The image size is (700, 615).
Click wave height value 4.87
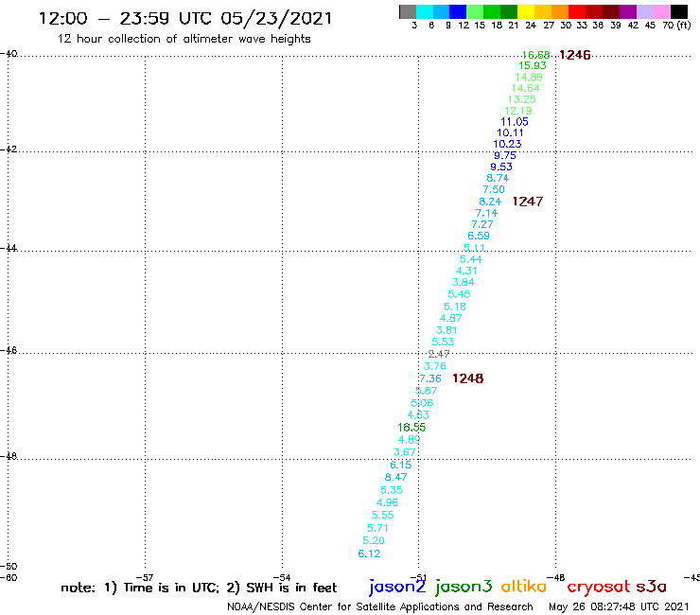pyautogui.click(x=451, y=319)
